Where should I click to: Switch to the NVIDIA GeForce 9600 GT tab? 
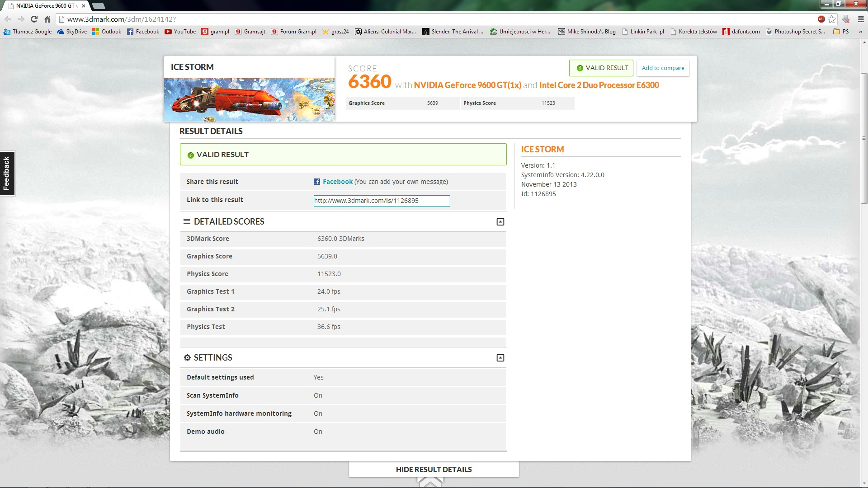[45, 6]
